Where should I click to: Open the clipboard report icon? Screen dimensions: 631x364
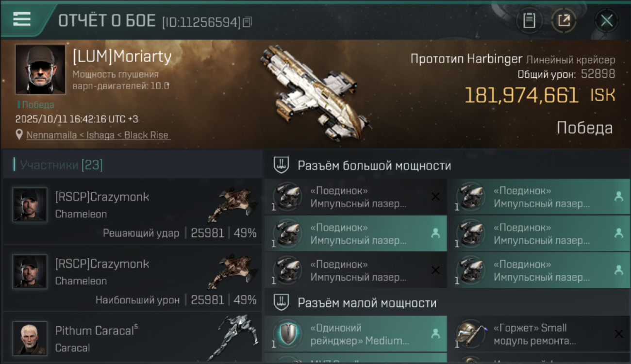(x=529, y=21)
